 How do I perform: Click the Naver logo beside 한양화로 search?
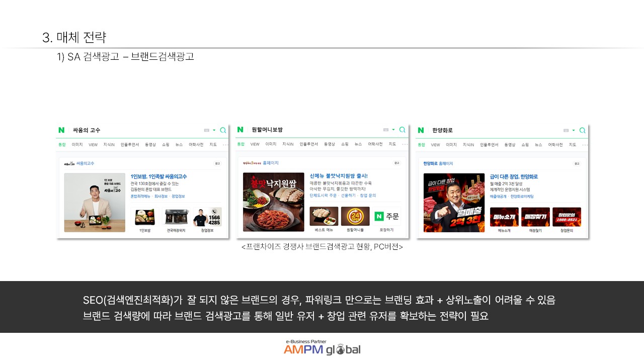point(421,130)
